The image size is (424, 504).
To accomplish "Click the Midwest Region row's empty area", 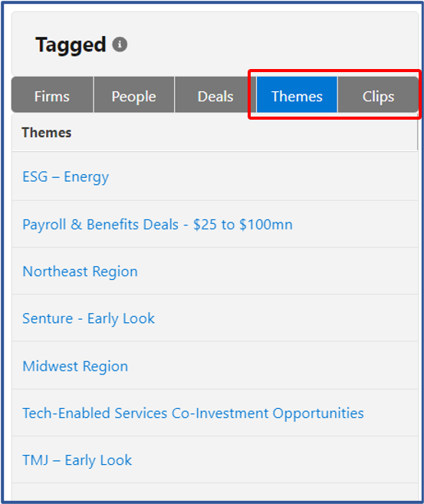I will click(273, 366).
